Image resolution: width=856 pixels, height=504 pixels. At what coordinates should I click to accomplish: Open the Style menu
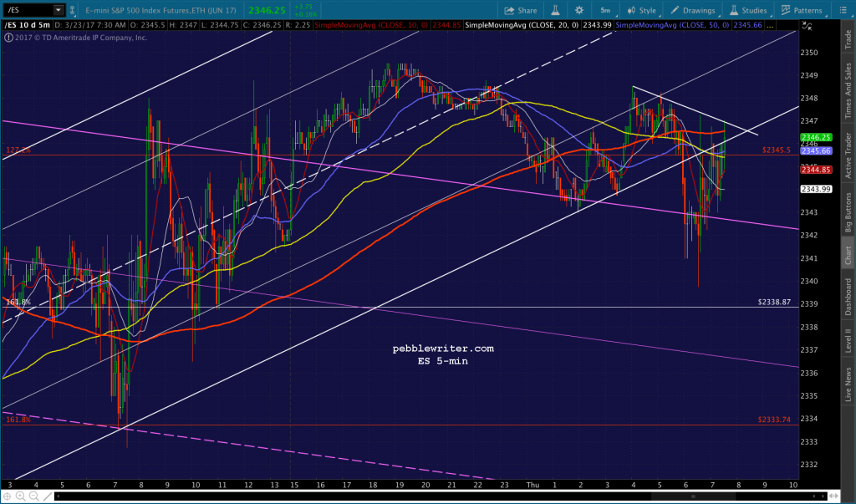pyautogui.click(x=642, y=10)
